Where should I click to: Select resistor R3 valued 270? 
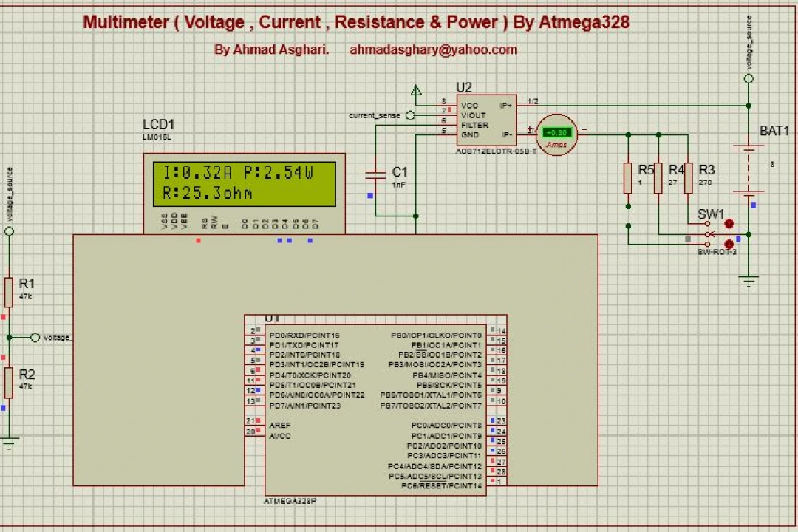[x=688, y=178]
